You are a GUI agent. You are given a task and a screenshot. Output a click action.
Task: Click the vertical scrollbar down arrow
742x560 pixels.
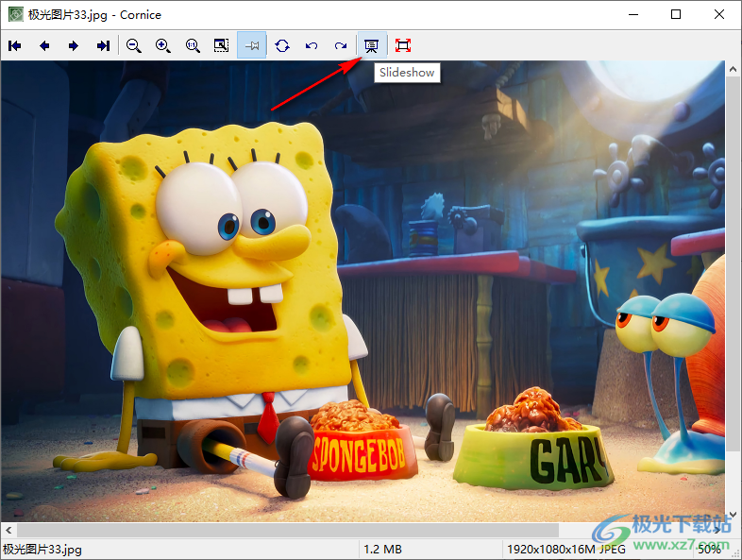coord(733,515)
